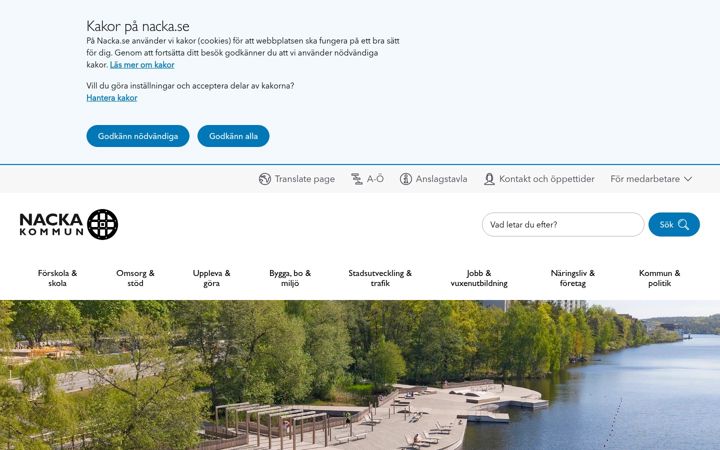Open Stadsutveckling & trafik menu
720x450 pixels.
(380, 278)
